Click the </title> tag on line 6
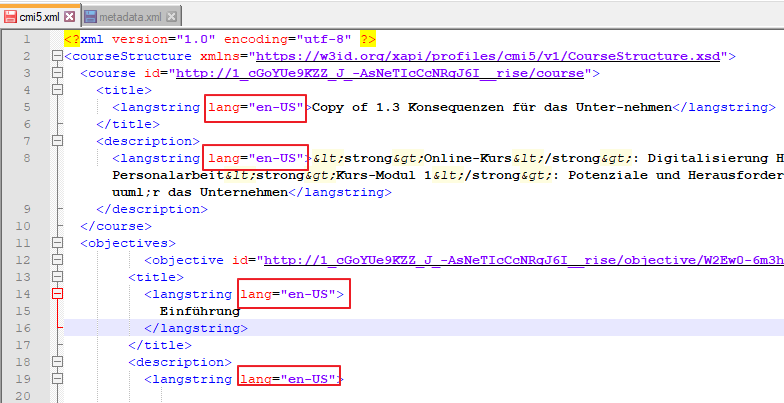 pos(128,124)
